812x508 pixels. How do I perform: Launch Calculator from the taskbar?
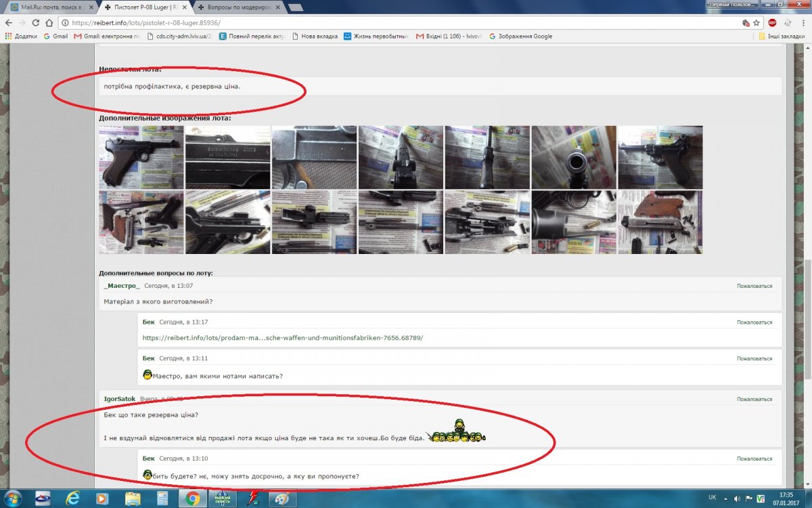[x=162, y=499]
